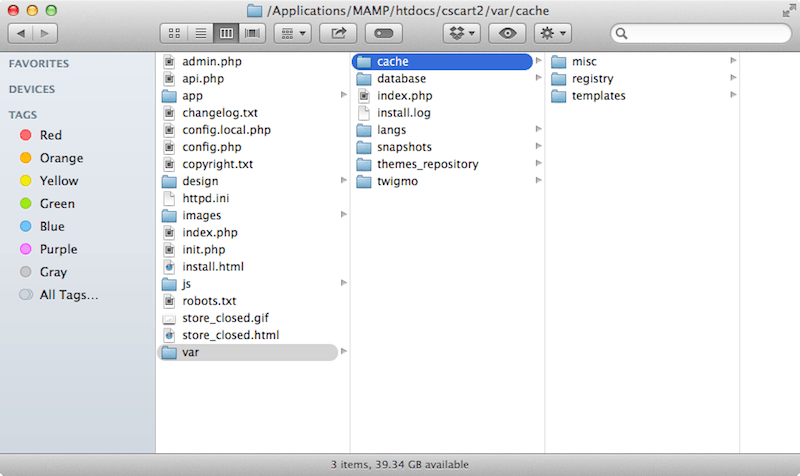Toggle column view button in toolbar

(227, 33)
